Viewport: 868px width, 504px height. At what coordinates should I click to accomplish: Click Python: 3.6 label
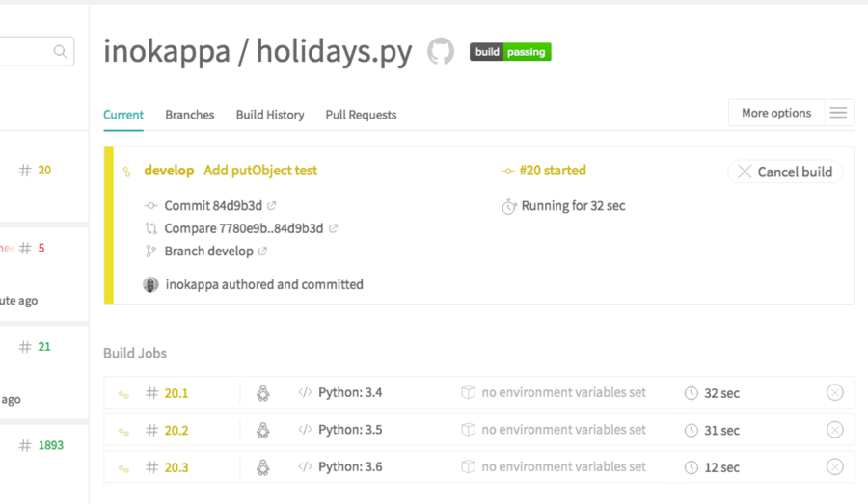[350, 466]
